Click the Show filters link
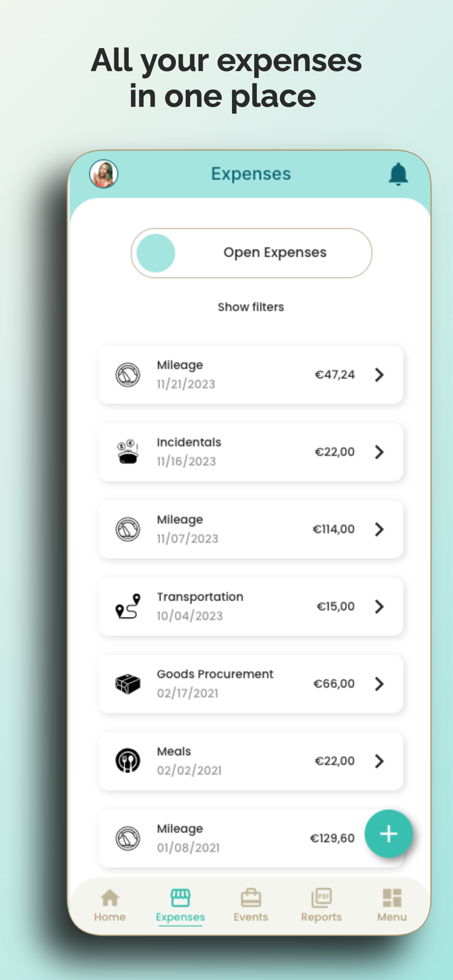 click(251, 307)
